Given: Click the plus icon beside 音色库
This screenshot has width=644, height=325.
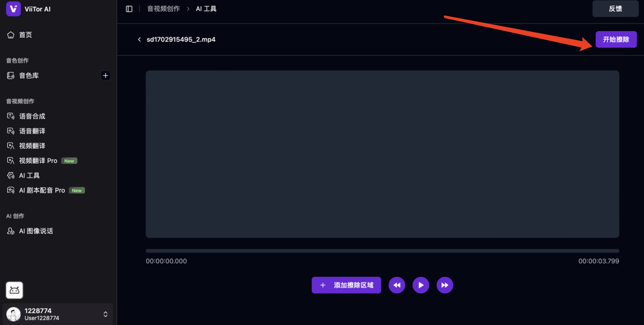Looking at the screenshot, I should click(x=105, y=76).
